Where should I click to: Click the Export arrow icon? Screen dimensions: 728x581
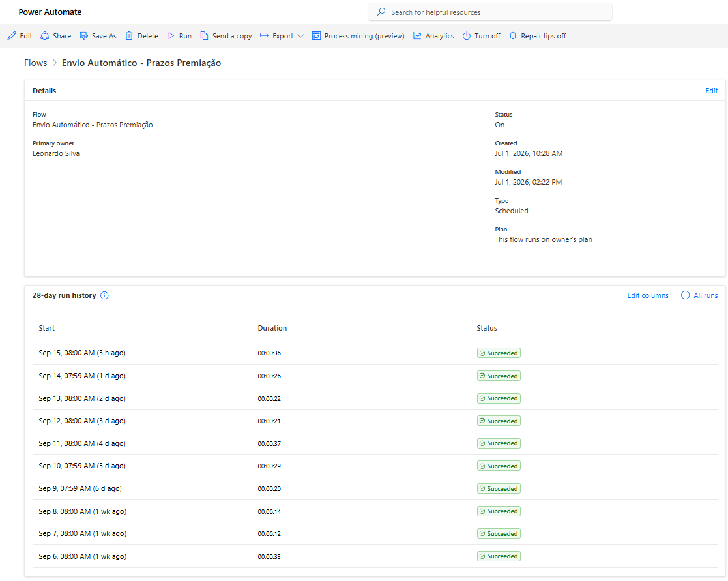click(264, 36)
